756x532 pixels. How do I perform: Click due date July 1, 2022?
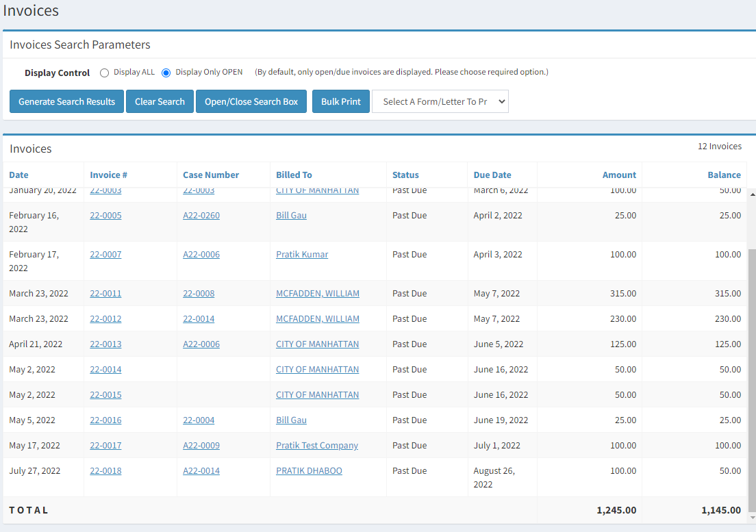tap(496, 446)
